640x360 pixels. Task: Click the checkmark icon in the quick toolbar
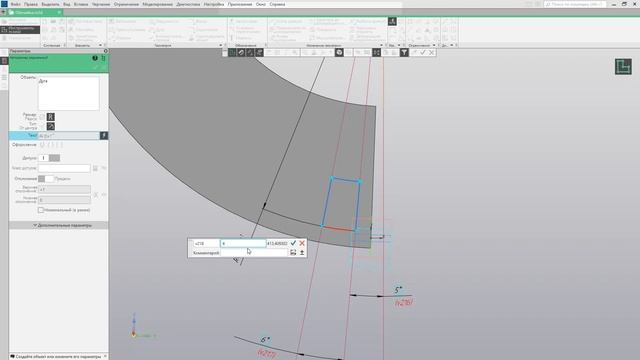423,52
